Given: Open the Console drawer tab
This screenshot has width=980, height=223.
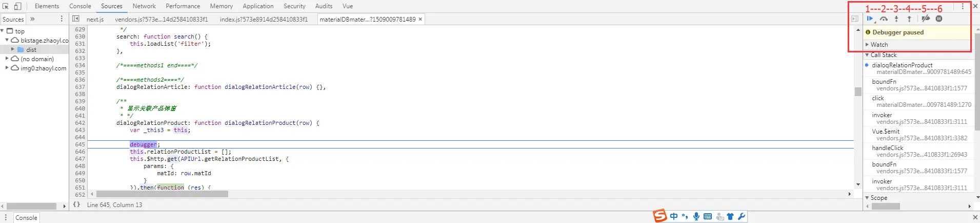Looking at the screenshot, I should [26, 218].
